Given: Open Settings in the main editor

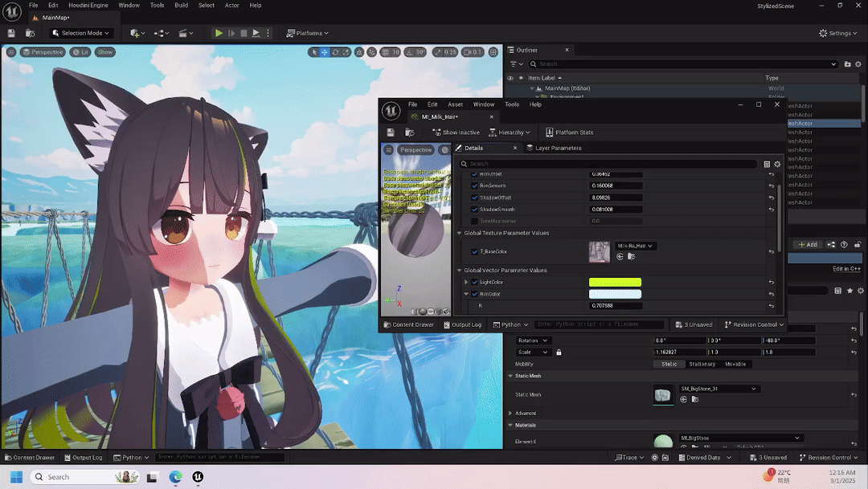Looking at the screenshot, I should 837,33.
